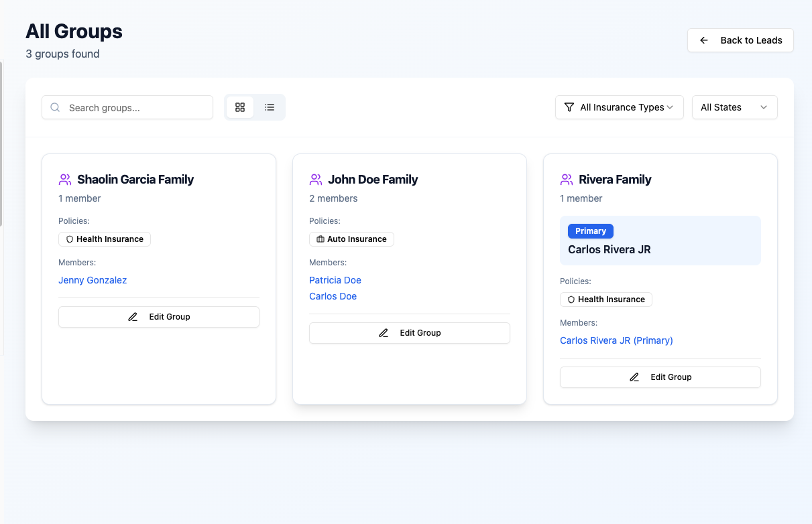812x524 pixels.
Task: Open Carlos Doe member link
Action: pos(333,296)
